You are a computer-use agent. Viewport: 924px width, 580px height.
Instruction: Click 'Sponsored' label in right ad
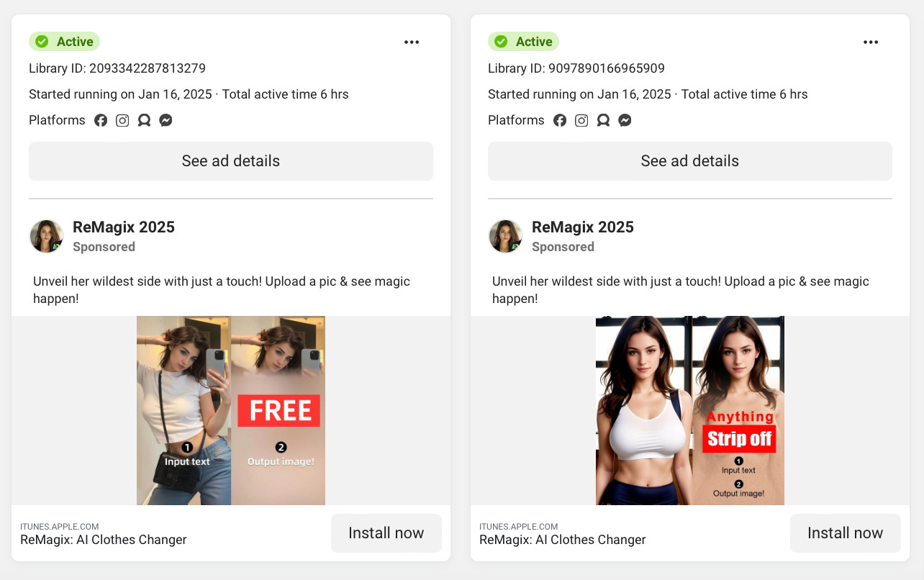[563, 247]
